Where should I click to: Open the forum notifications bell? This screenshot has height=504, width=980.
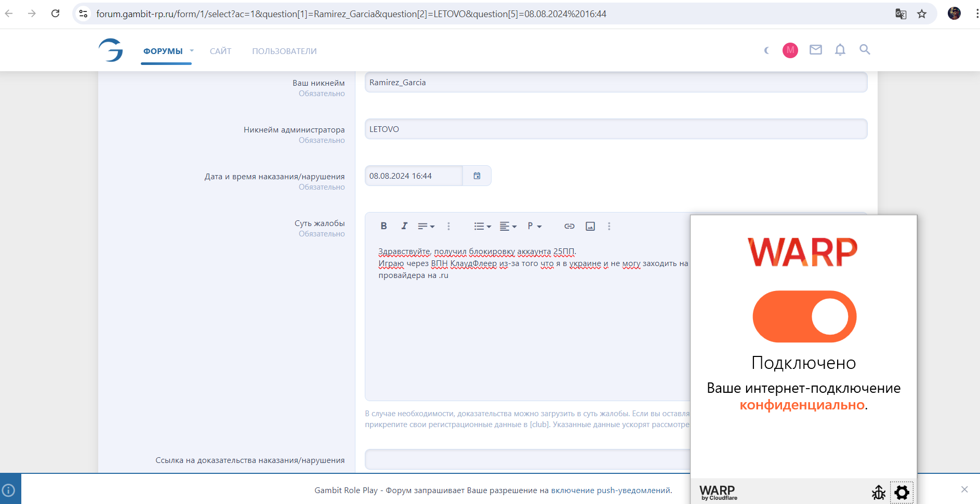(840, 50)
